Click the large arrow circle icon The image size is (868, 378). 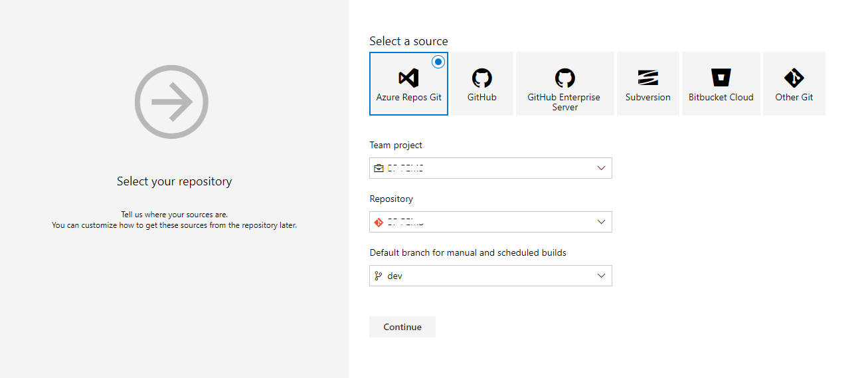[171, 102]
